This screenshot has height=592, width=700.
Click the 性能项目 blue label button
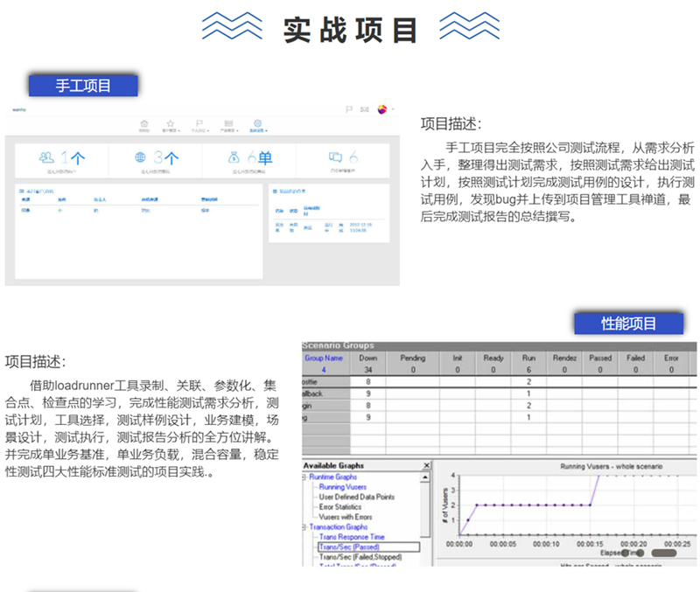pos(628,324)
